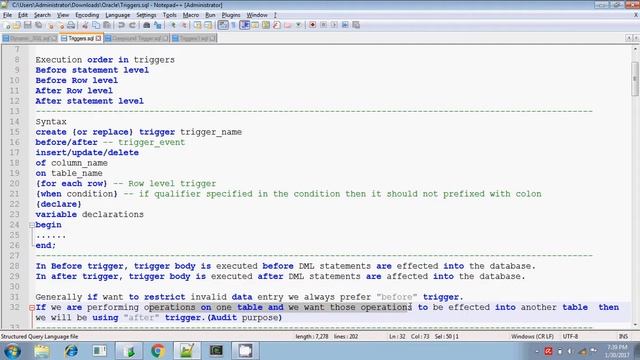Open the Search menu
Viewport: 640px width, 360px height.
(x=42, y=15)
